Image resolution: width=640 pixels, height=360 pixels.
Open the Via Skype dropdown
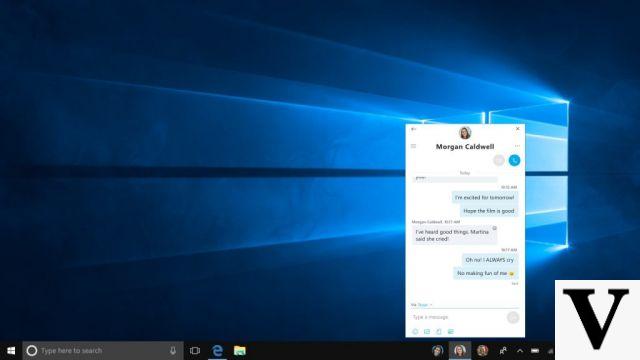(422, 305)
